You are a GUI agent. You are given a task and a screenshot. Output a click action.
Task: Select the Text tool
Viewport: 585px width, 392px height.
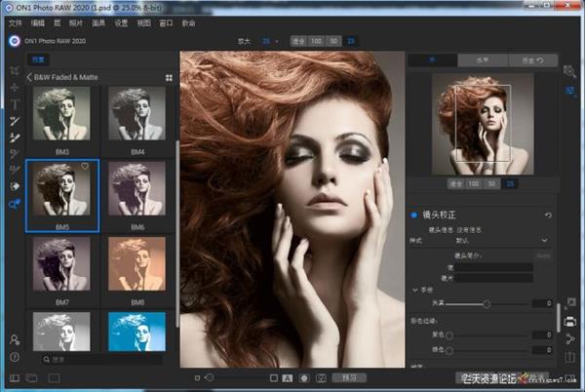(x=14, y=104)
